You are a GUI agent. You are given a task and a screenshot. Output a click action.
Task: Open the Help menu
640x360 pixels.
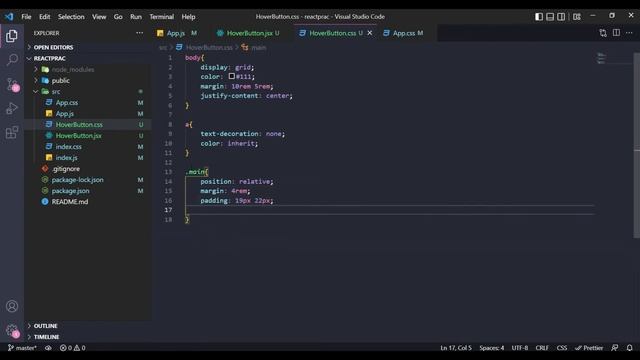point(188,17)
